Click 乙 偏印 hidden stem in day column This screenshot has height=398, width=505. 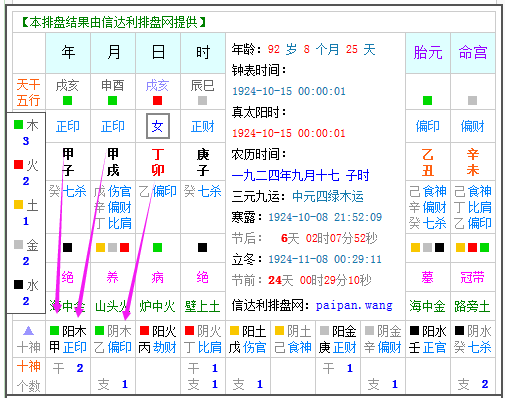pos(157,191)
